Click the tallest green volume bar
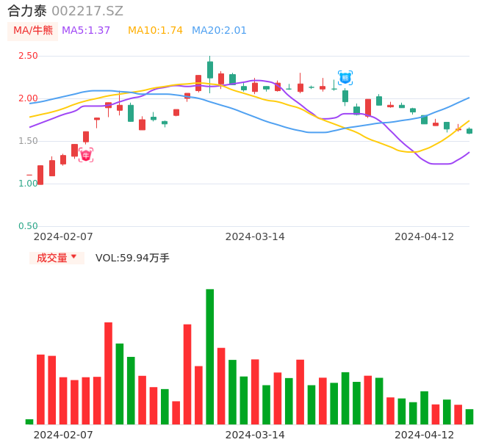Image resolution: width=504 pixels, height=445 pixels. pyautogui.click(x=210, y=356)
